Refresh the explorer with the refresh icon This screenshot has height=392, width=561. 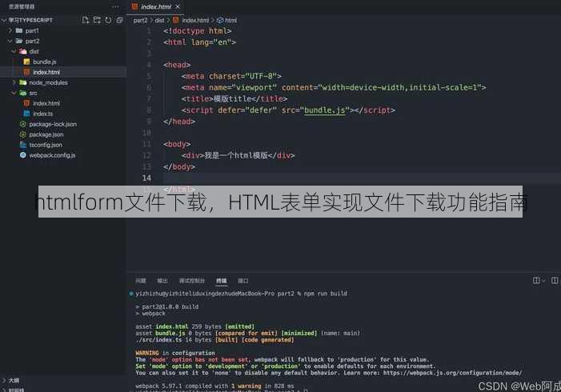tap(108, 20)
